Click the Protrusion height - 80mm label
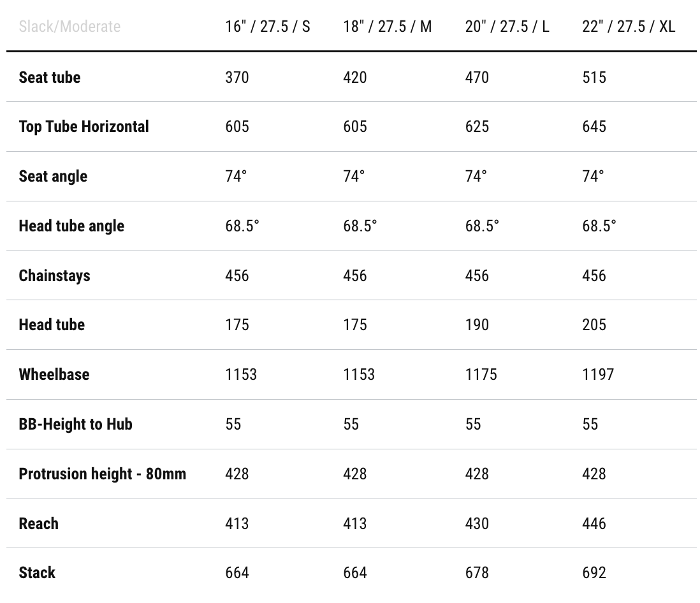700x603 pixels. click(x=102, y=474)
